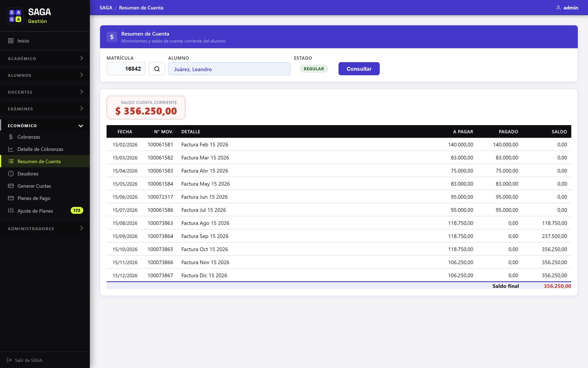This screenshot has height=368, width=588.
Task: Click the dollar icon in Resumen de Cuenta header
Action: point(112,37)
